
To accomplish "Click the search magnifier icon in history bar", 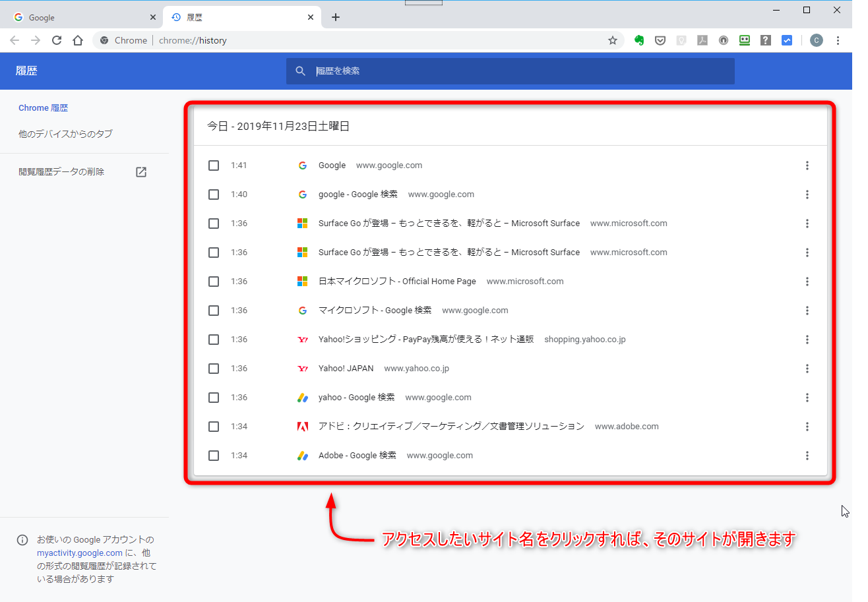I will click(x=301, y=71).
